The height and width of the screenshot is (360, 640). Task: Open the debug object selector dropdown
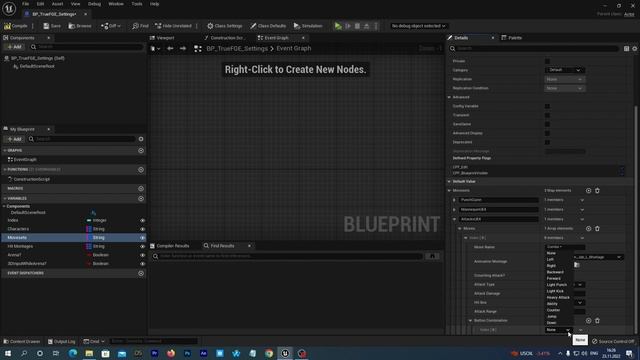coord(418,26)
